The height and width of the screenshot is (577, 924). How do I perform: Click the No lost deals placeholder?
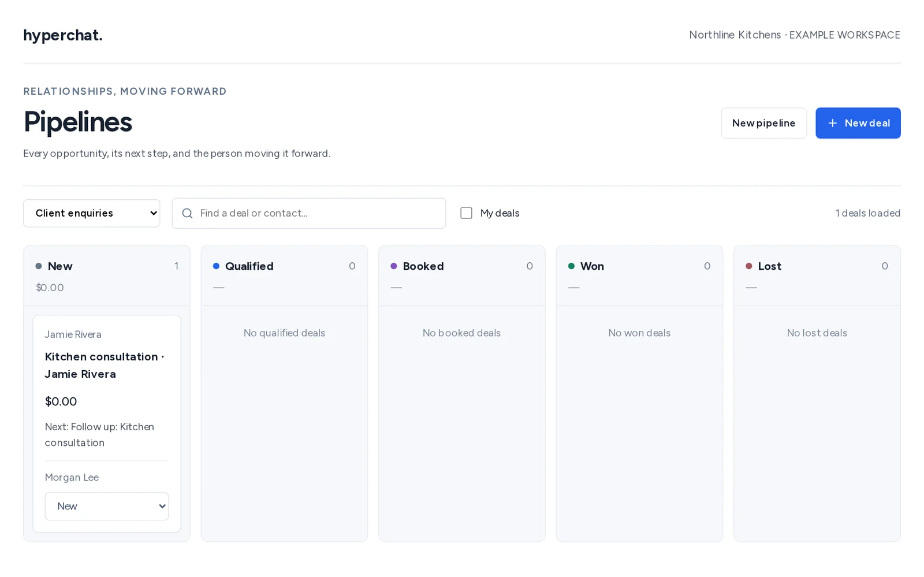(x=817, y=333)
